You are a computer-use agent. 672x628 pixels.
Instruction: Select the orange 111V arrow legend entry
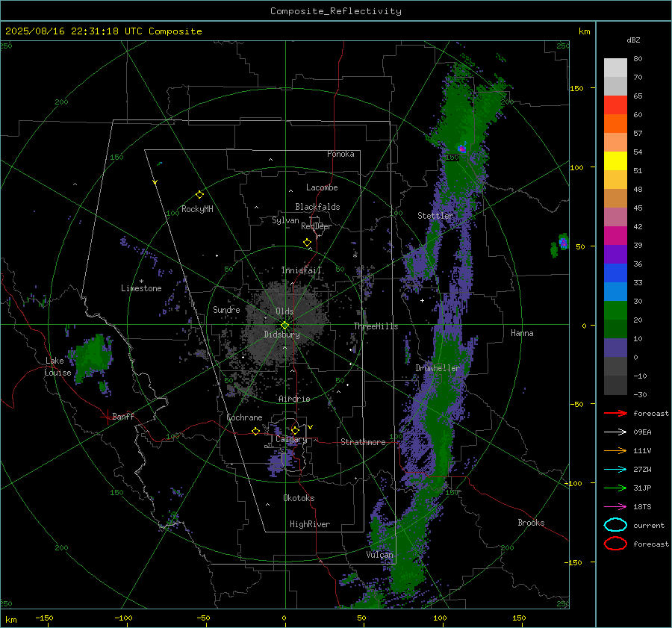click(615, 450)
